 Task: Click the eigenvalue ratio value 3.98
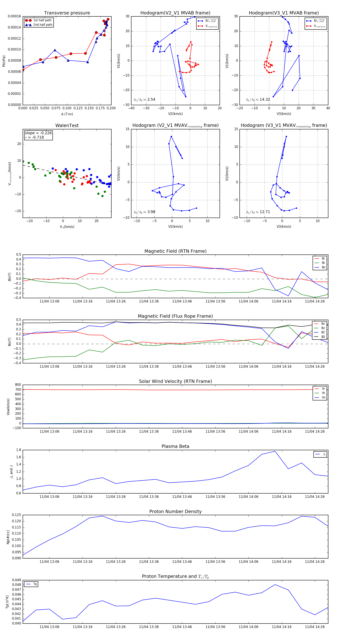151,212
